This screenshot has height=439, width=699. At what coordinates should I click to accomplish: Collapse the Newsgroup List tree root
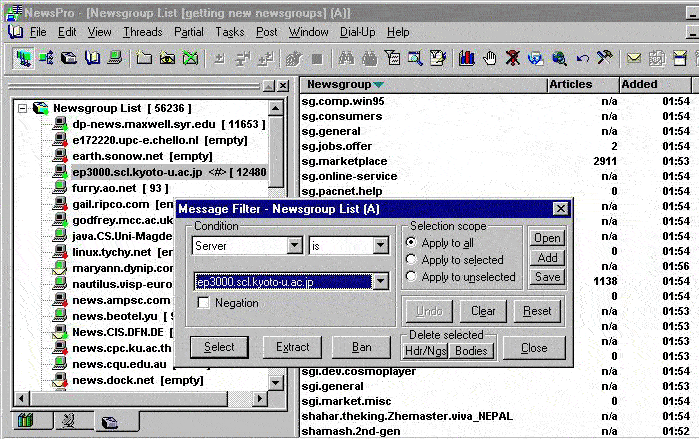pos(22,108)
